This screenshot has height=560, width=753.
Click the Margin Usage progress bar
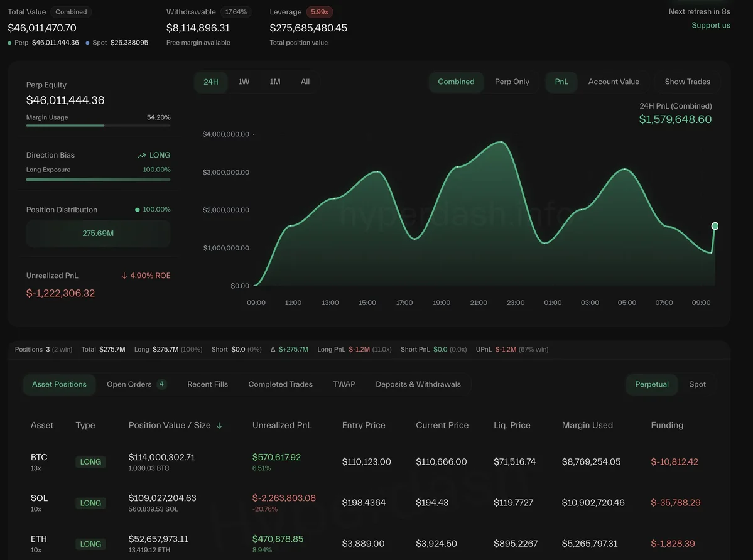coord(98,126)
